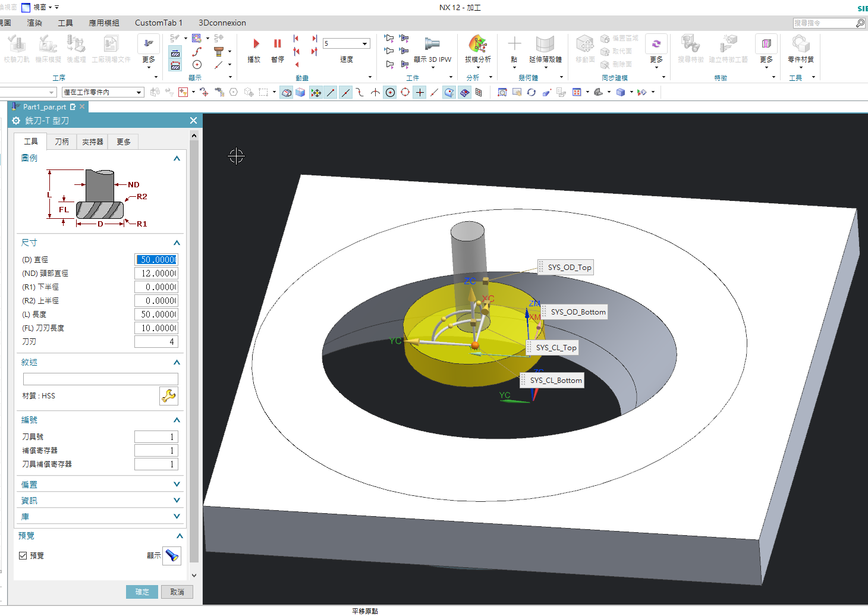Click the (R1) 下半徑 input field
Image resolution: width=868 pixels, height=616 pixels.
tap(156, 287)
